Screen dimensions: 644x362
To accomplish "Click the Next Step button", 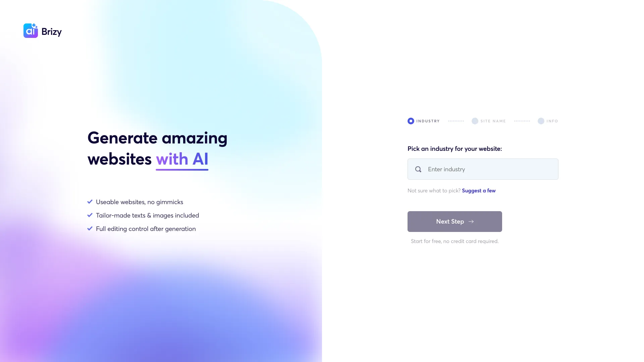I will click(x=455, y=222).
